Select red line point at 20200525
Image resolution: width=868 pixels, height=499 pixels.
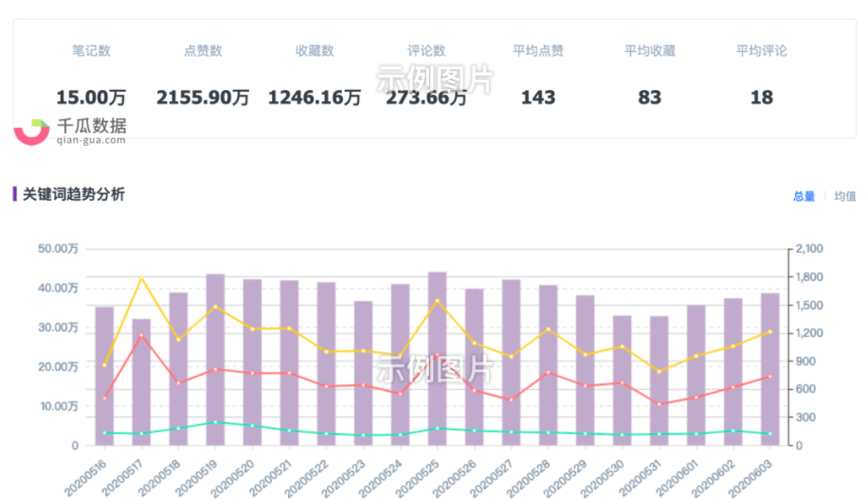438,355
